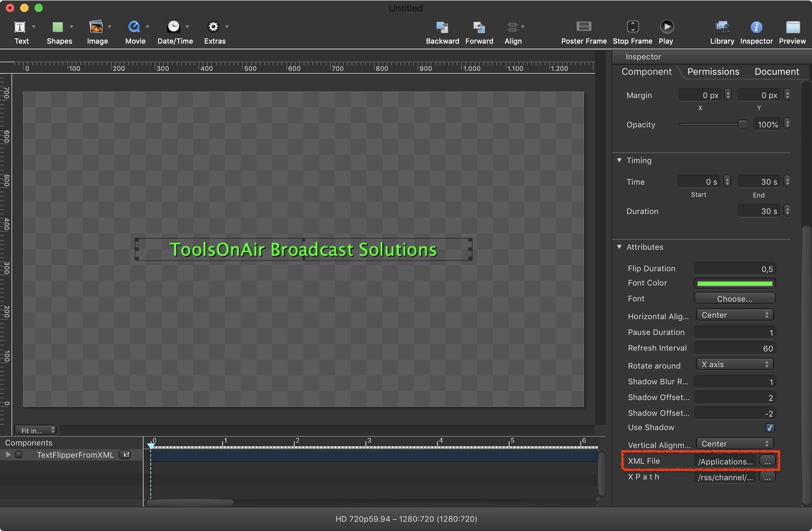This screenshot has height=531, width=812.
Task: Select the Shapes tool icon
Action: point(58,27)
